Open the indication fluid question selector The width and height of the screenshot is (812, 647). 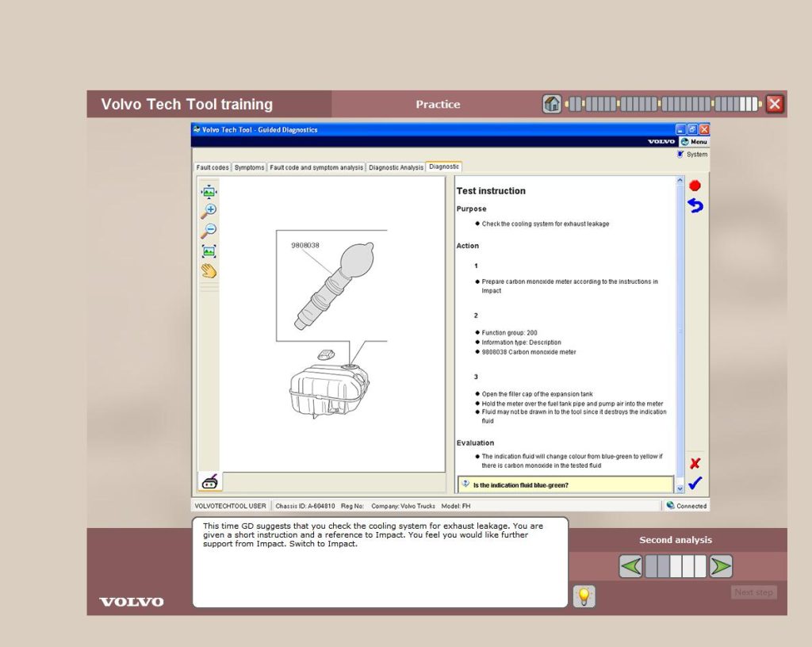[565, 484]
